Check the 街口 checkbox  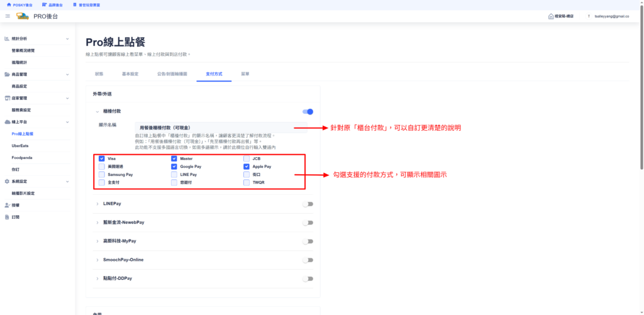click(246, 175)
